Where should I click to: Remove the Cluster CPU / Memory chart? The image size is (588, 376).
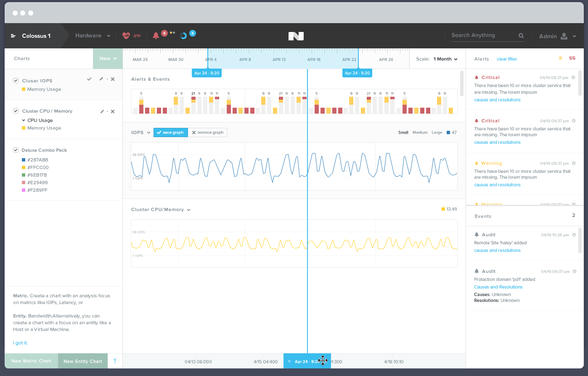click(113, 111)
